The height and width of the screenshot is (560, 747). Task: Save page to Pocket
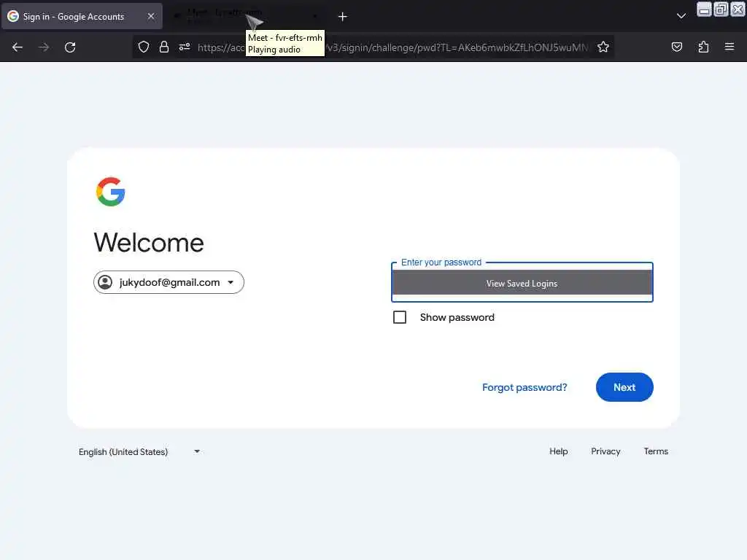[x=676, y=47]
